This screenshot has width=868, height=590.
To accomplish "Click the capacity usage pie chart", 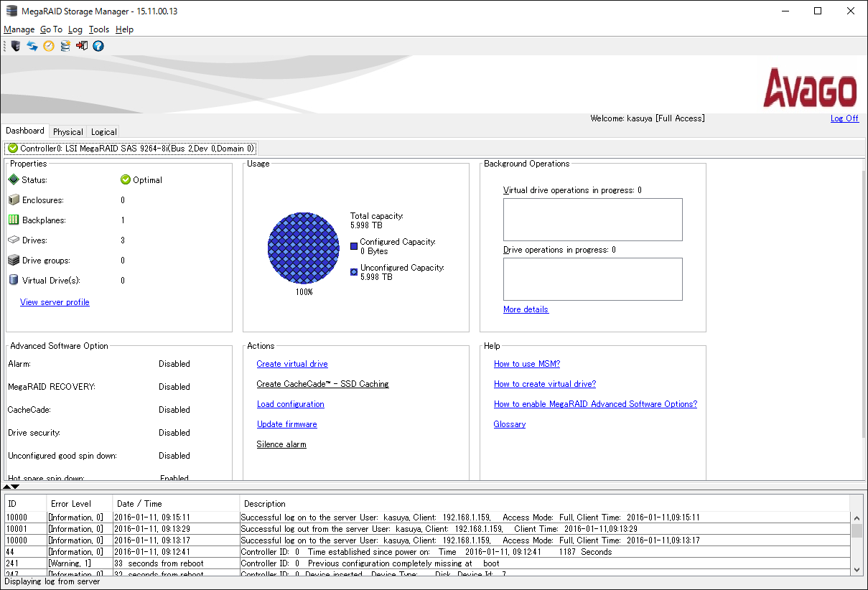I will (304, 248).
